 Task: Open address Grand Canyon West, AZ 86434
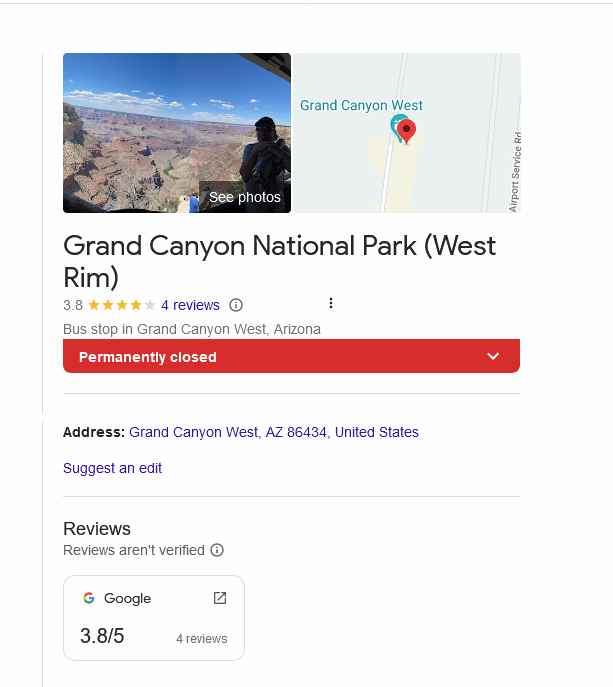(274, 432)
